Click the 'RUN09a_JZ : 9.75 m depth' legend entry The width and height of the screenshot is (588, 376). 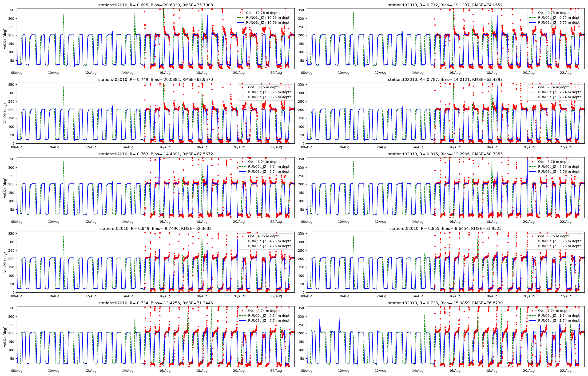[x=560, y=18]
